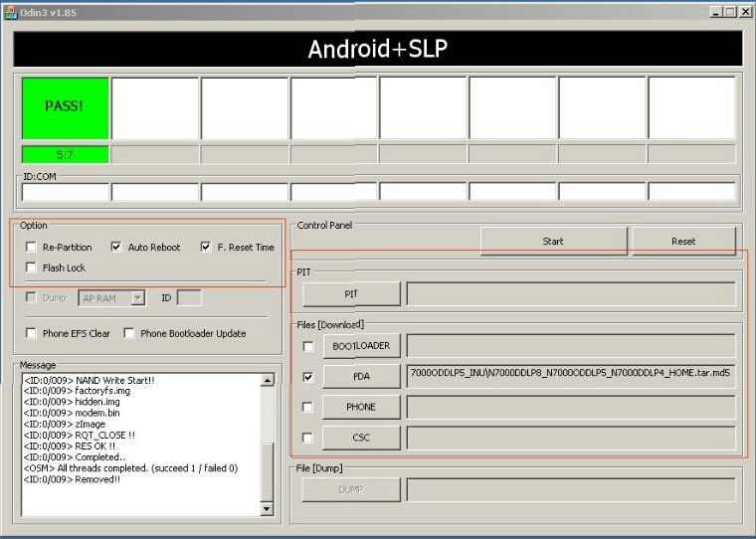Click the green PASS! status box

pyautogui.click(x=66, y=108)
